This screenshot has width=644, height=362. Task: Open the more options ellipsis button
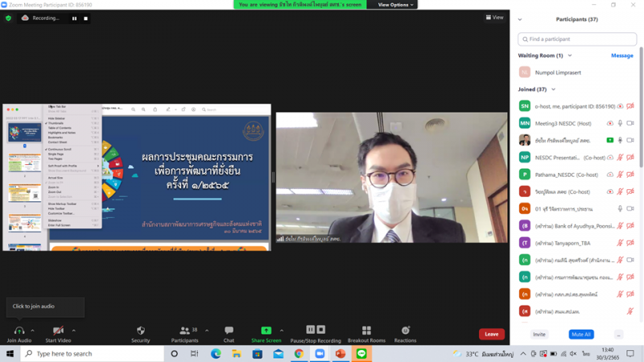click(618, 334)
